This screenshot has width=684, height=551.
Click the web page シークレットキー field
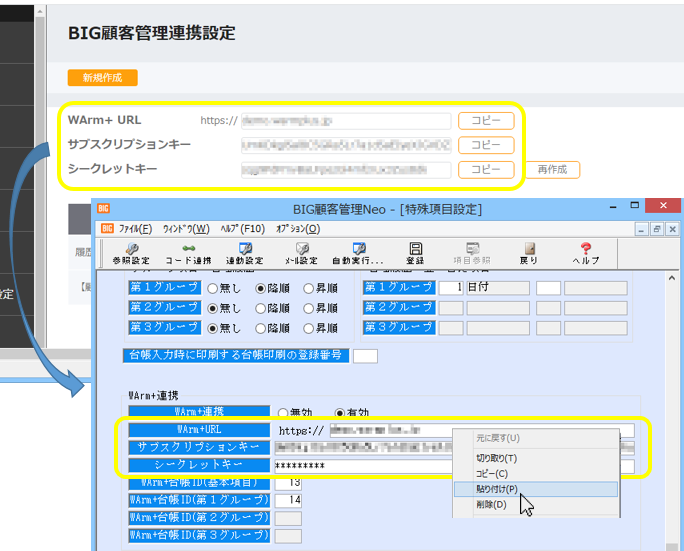[346, 169]
